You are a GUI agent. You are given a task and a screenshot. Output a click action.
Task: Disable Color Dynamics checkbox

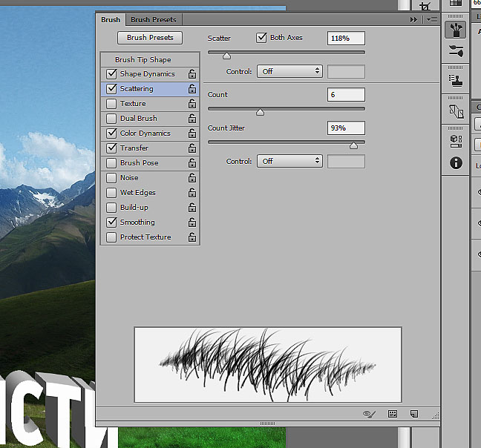pos(111,134)
